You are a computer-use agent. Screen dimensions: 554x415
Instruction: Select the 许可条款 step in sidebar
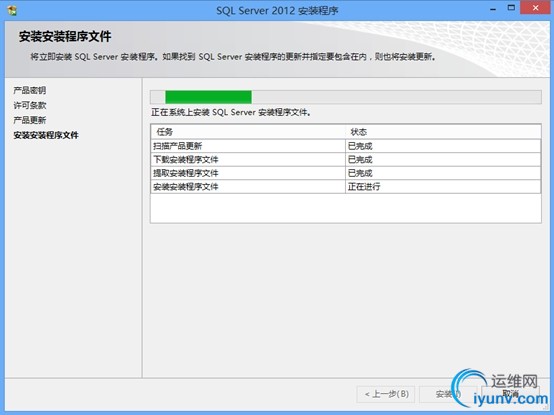coord(30,105)
